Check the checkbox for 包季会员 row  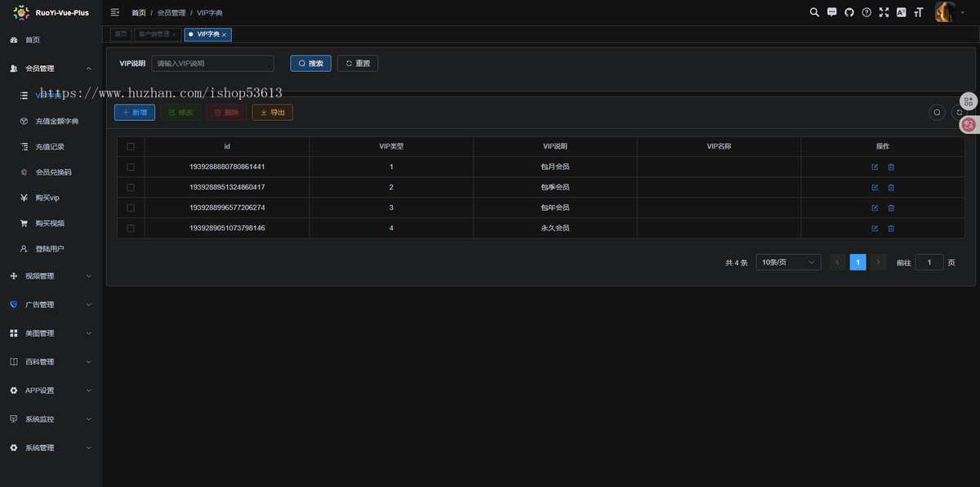pyautogui.click(x=131, y=187)
